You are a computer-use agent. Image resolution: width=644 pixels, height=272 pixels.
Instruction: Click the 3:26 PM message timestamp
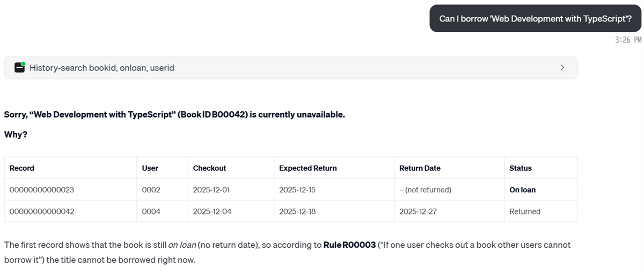coord(628,40)
